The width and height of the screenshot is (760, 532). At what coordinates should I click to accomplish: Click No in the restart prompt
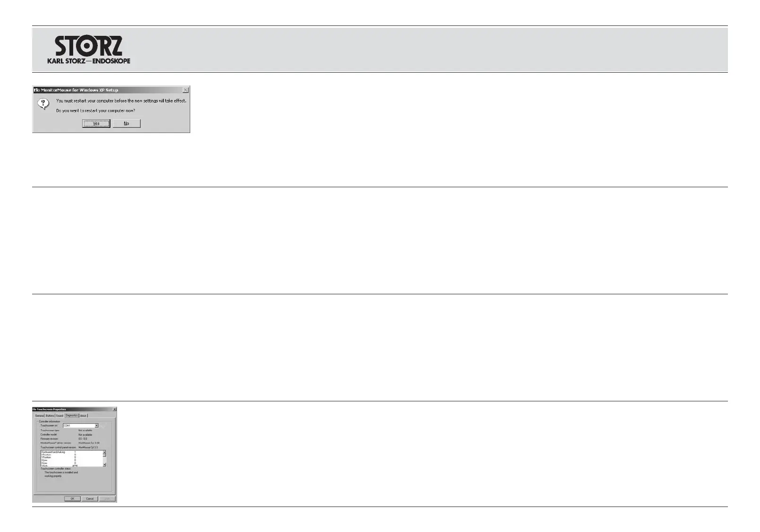[x=127, y=124]
